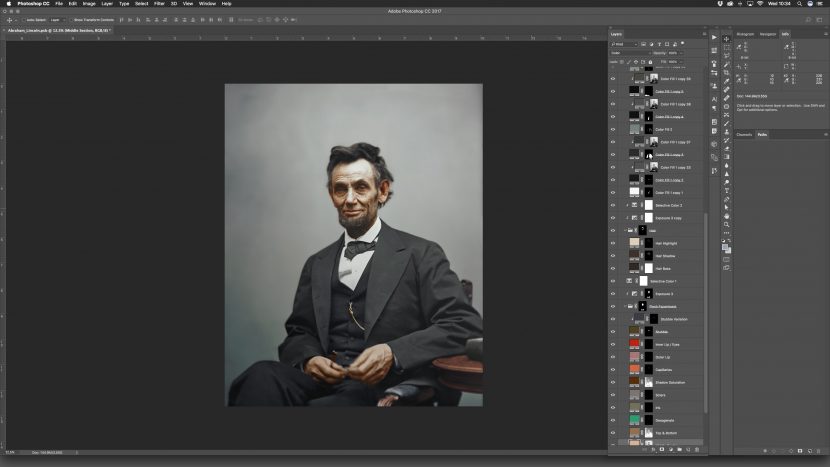Click the Layers panel vertical scrollbar

(x=706, y=312)
